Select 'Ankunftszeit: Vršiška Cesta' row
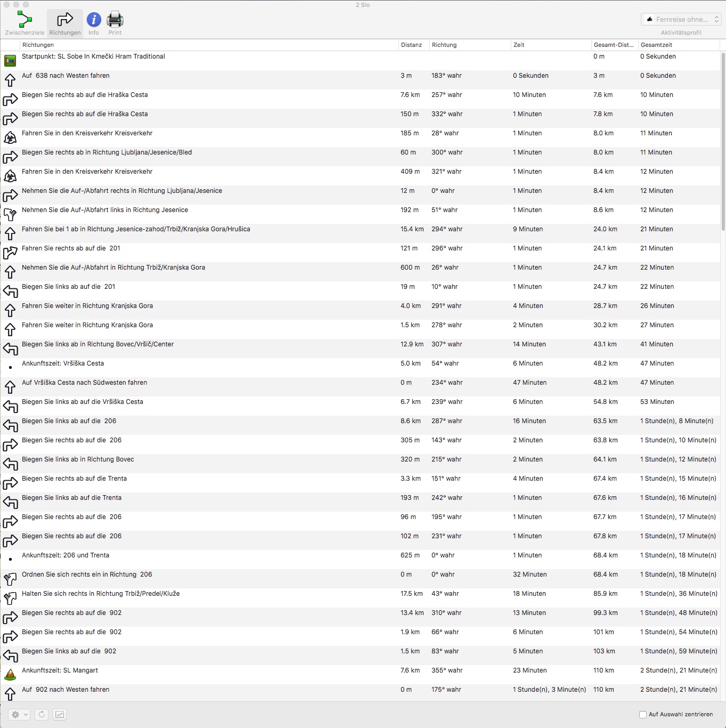726x728 pixels. [63, 363]
